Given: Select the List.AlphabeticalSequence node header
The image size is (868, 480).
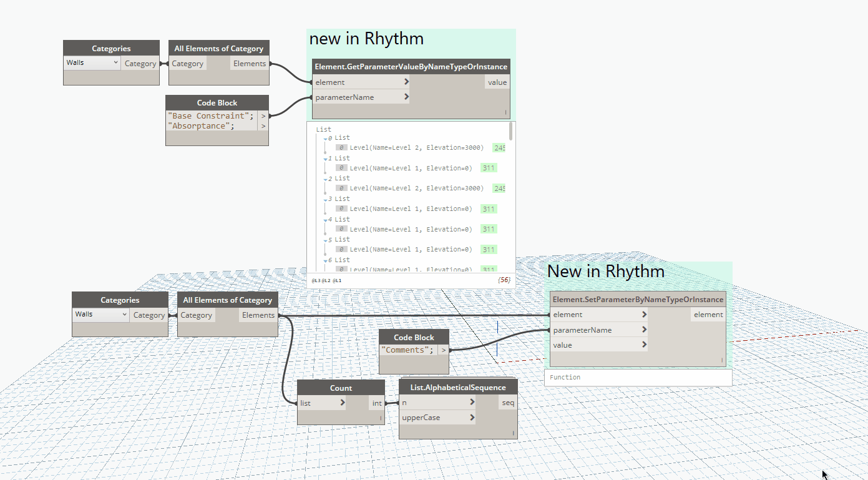Looking at the screenshot, I should coord(458,387).
